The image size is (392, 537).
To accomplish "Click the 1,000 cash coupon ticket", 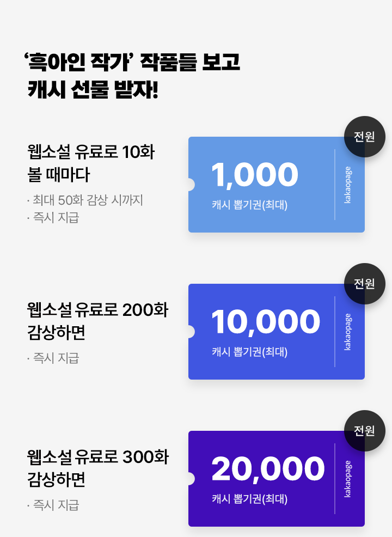I will [277, 185].
